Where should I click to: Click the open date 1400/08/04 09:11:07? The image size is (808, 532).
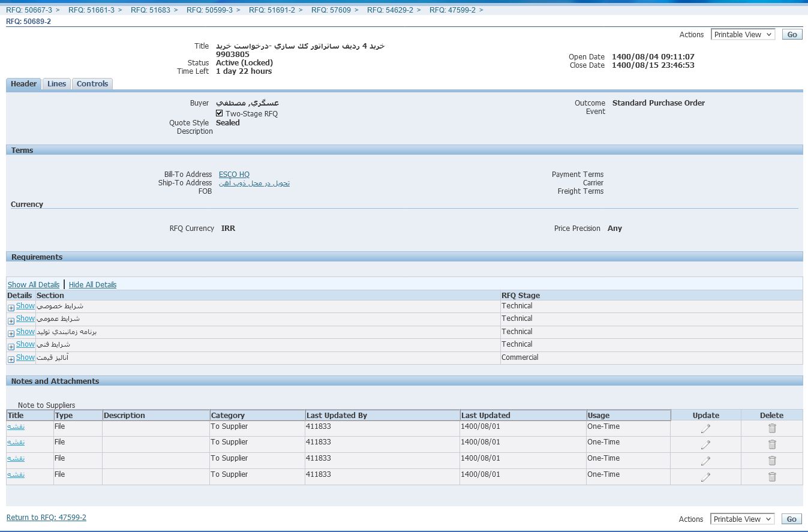(x=653, y=57)
